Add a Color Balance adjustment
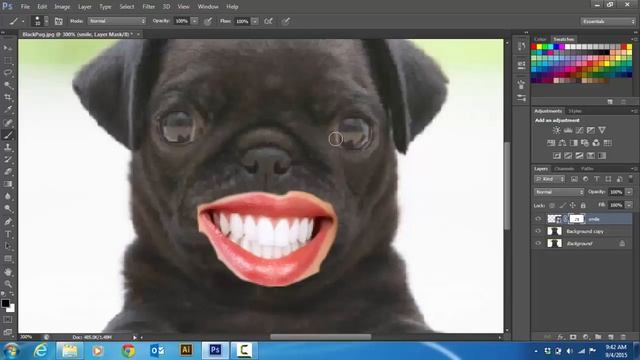The height and width of the screenshot is (360, 640). coord(562,143)
